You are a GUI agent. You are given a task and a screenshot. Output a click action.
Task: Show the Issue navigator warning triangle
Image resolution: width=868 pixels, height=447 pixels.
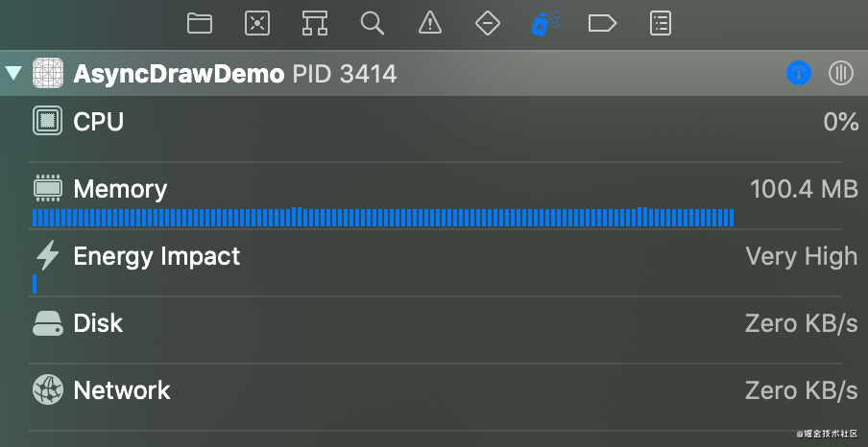click(430, 23)
